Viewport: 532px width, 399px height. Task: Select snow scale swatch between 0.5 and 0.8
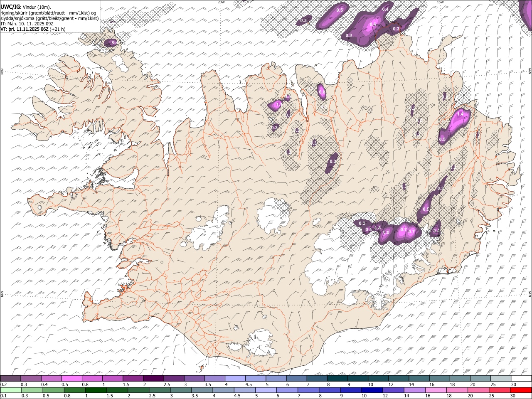point(71,379)
